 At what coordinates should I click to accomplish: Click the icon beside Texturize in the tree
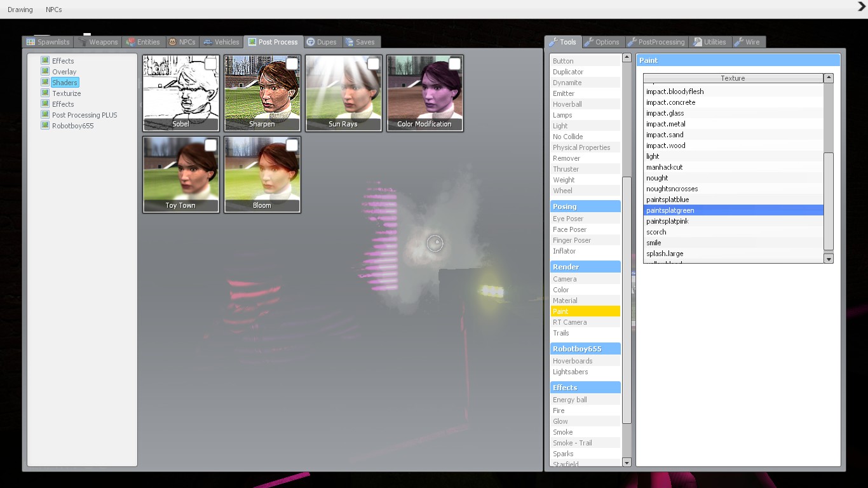tap(45, 93)
